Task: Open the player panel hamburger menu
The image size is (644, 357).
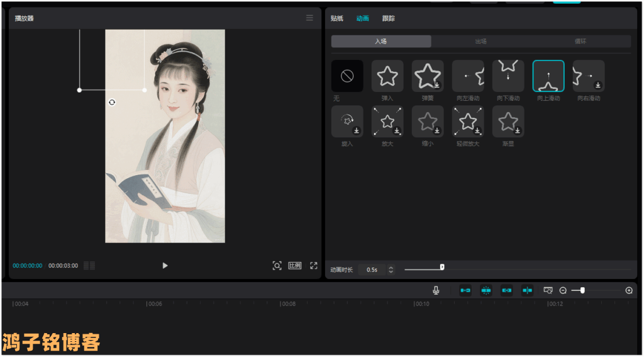Action: pos(309,18)
